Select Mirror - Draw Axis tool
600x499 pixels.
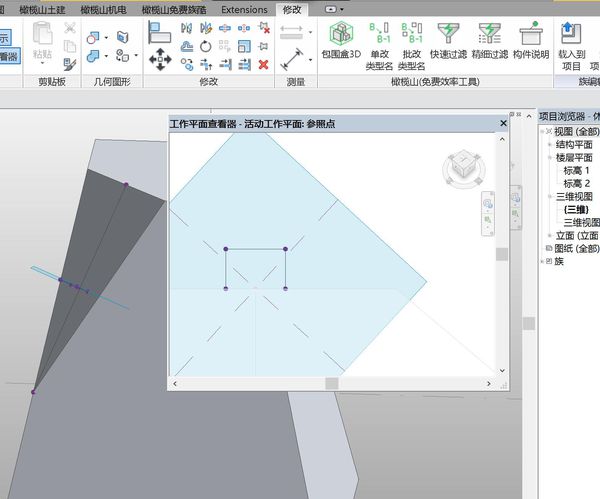[x=206, y=28]
